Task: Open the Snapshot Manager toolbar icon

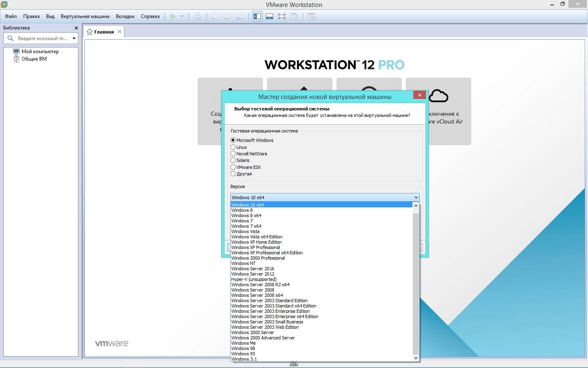Action: tap(240, 16)
